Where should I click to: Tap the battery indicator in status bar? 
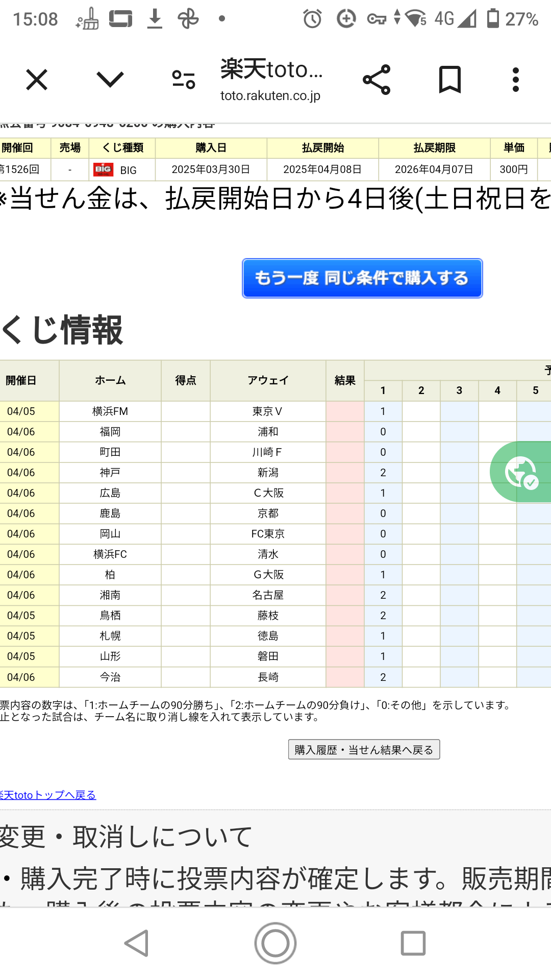tap(493, 18)
